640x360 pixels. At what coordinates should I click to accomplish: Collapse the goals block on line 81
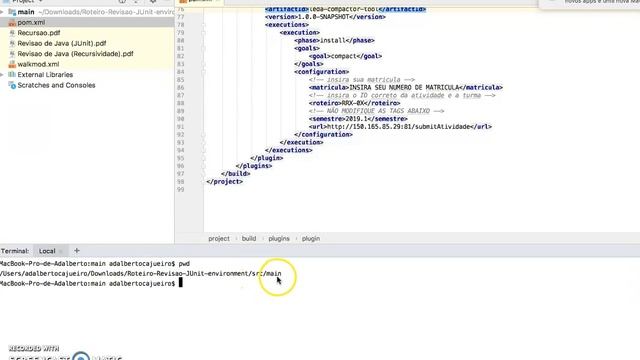[203, 48]
